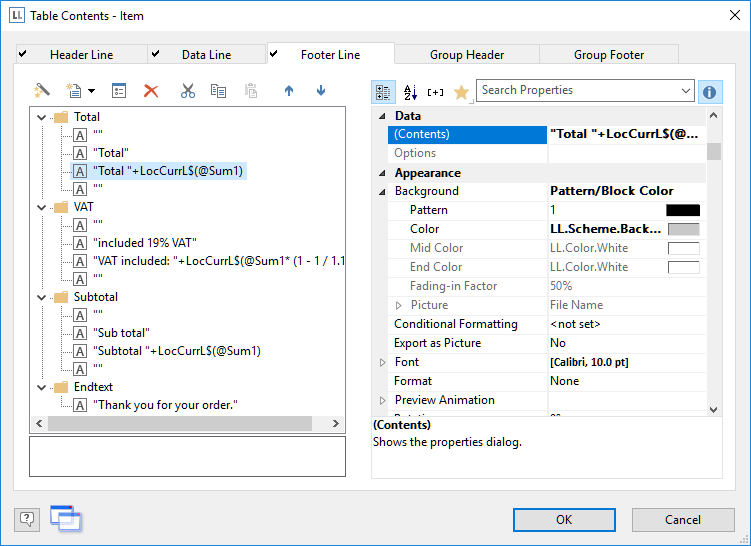
Task: Click the Cancel button
Action: [683, 520]
